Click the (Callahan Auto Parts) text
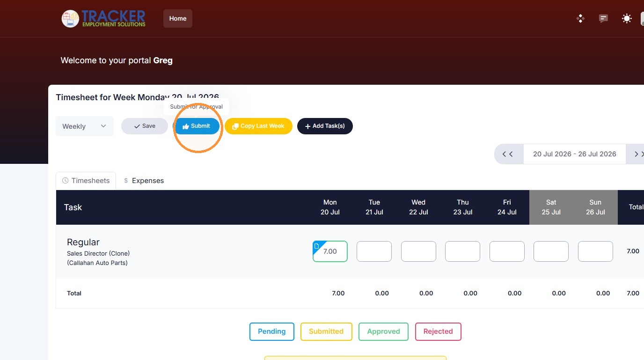 coord(97,263)
